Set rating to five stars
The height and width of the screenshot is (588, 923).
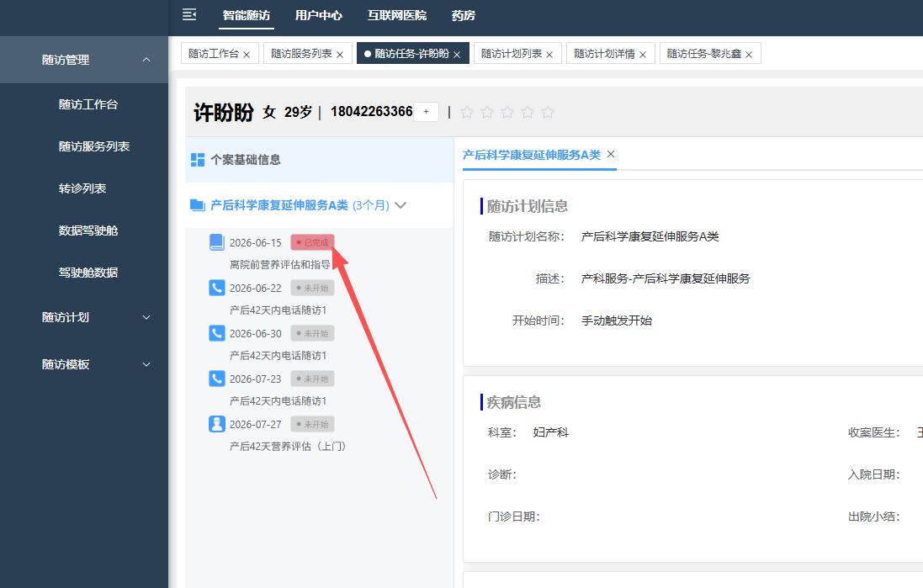coord(548,112)
